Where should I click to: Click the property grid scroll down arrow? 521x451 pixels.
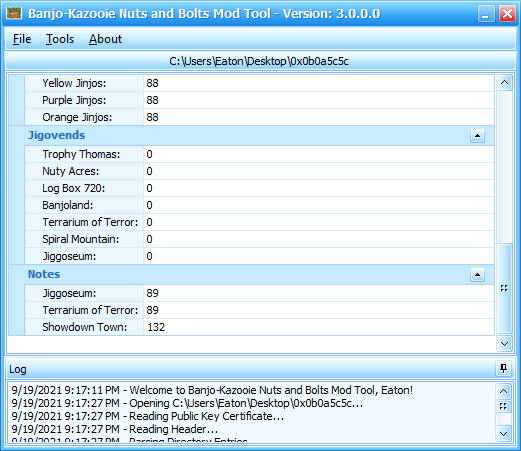(504, 344)
